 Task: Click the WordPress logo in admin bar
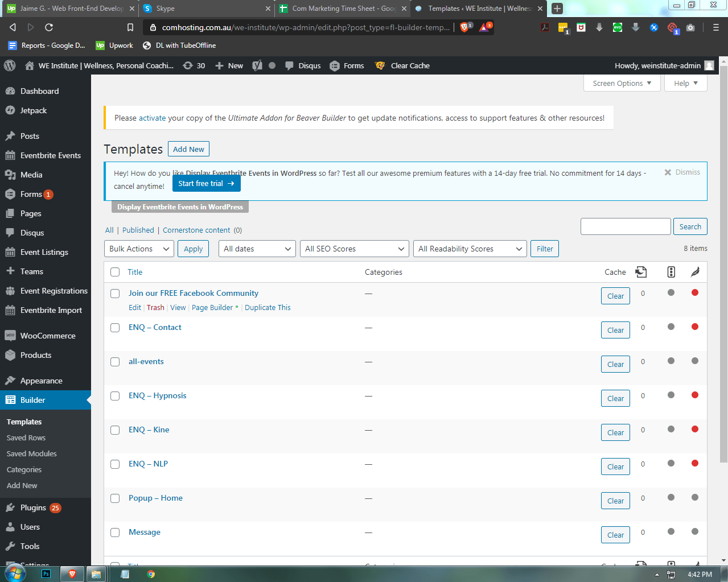tap(10, 65)
